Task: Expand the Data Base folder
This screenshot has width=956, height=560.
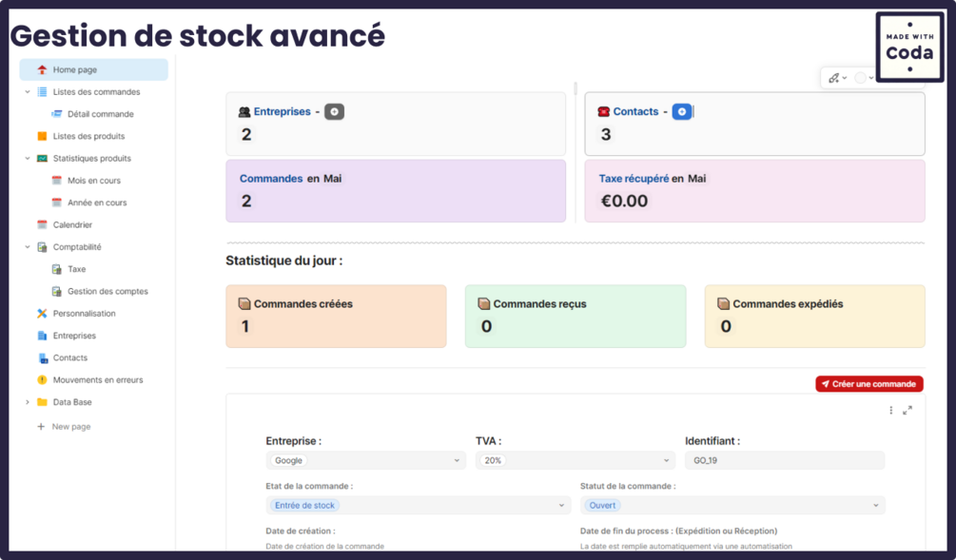Action: [x=28, y=402]
